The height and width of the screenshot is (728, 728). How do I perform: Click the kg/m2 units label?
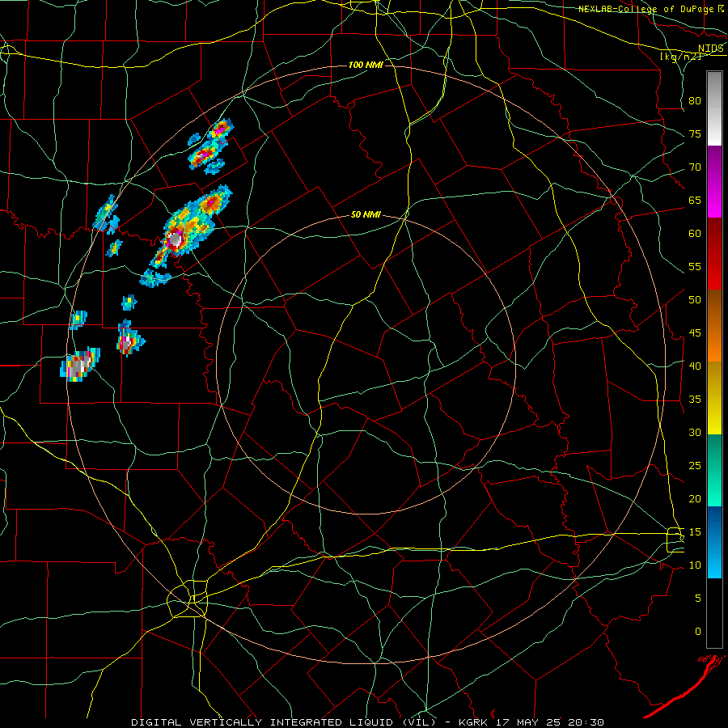pos(680,57)
